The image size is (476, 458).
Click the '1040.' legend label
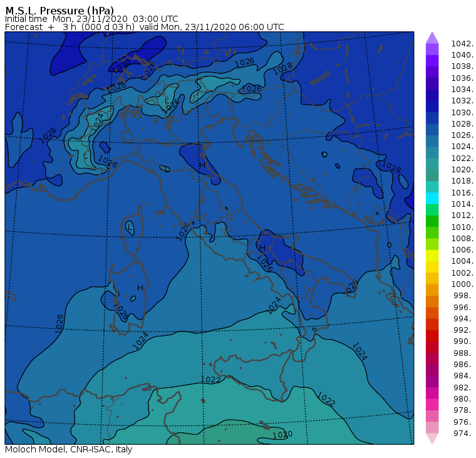coord(462,55)
